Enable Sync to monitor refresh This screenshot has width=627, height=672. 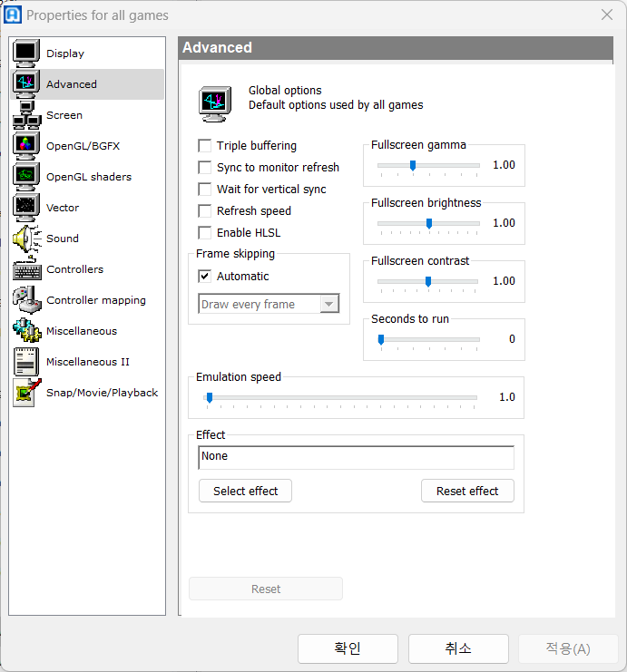[x=204, y=167]
